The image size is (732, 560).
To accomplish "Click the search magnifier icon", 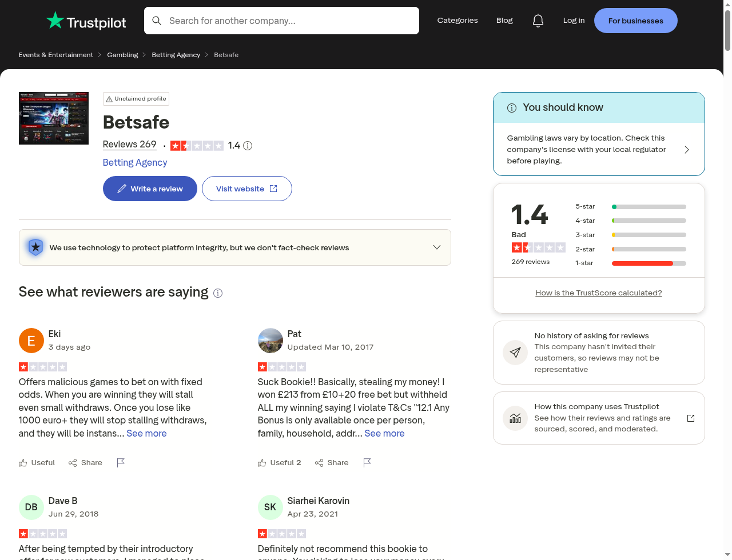I will coord(157,21).
